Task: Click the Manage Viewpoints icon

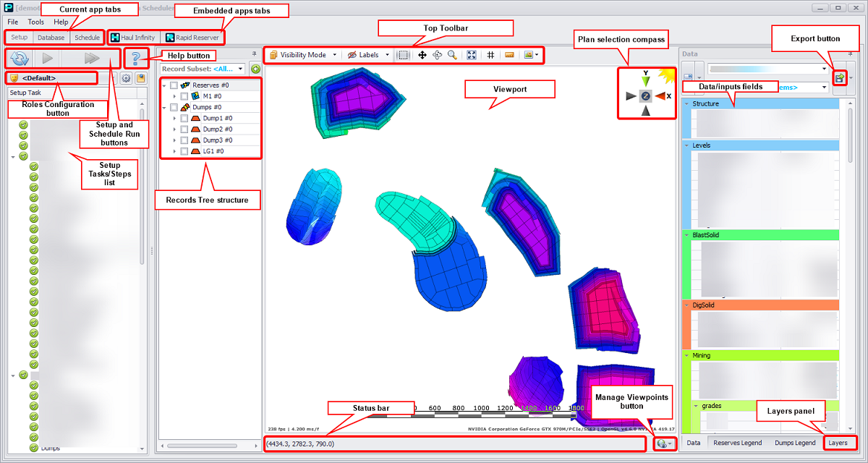Action: 662,443
